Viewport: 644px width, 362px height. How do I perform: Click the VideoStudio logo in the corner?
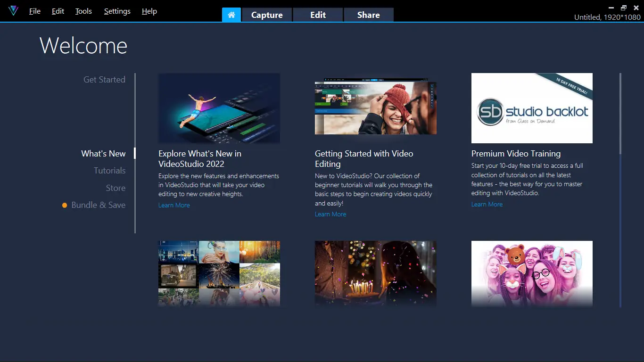pos(13,11)
